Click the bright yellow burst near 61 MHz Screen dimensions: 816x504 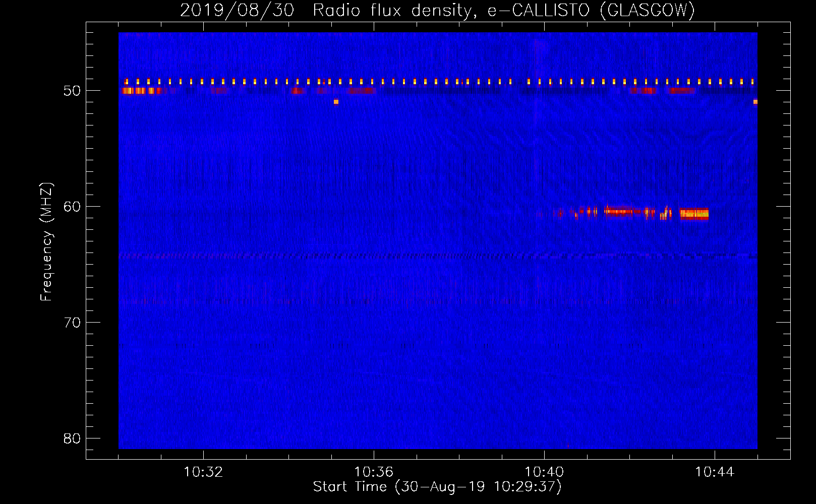tap(694, 214)
